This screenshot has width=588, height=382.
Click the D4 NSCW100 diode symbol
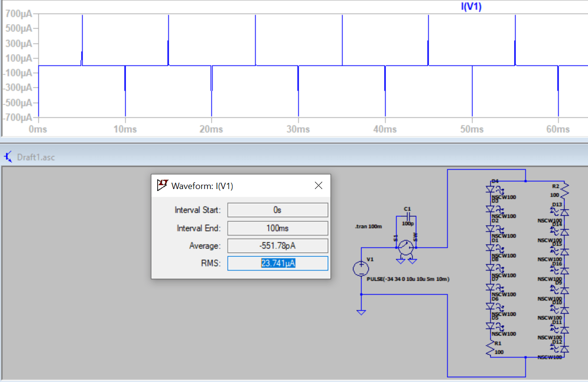[x=491, y=189]
